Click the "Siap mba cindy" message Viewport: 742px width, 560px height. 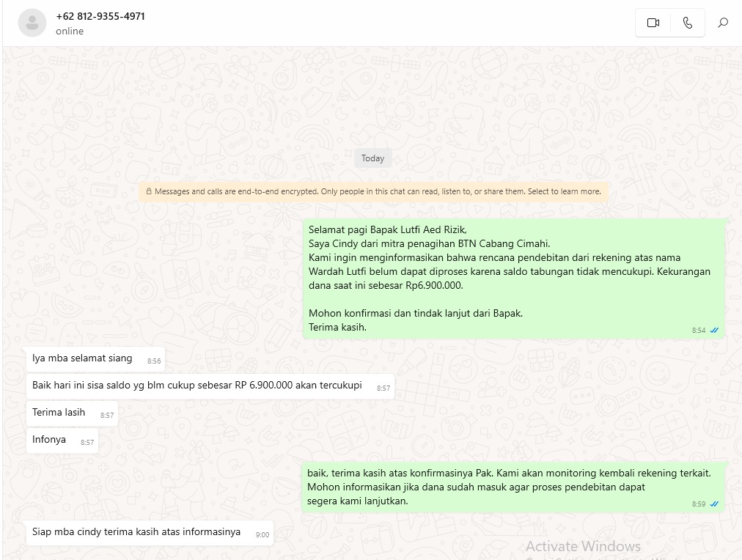pos(136,532)
